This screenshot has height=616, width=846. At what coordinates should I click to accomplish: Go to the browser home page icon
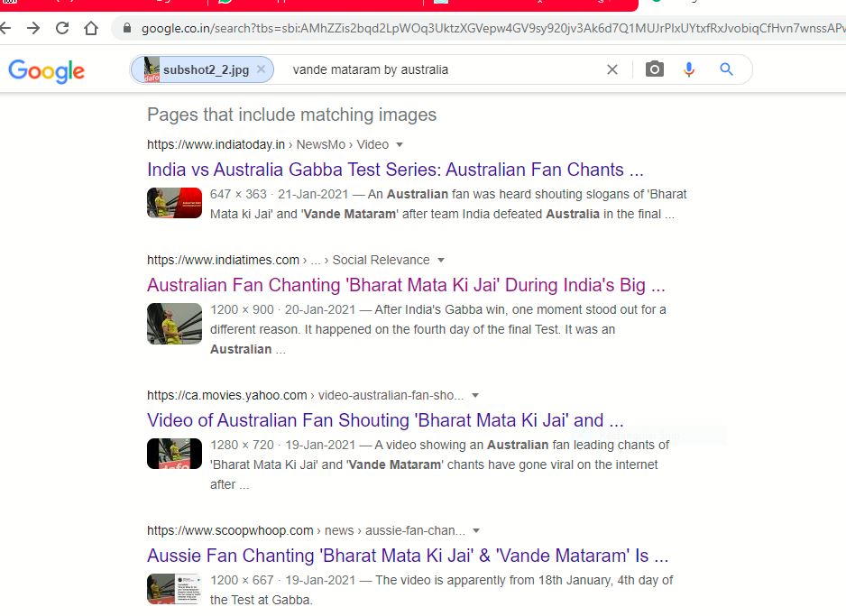[91, 28]
